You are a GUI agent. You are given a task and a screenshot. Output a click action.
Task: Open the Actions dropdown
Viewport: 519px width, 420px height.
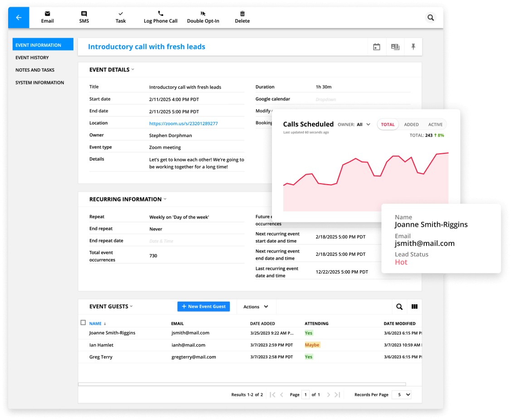(256, 307)
